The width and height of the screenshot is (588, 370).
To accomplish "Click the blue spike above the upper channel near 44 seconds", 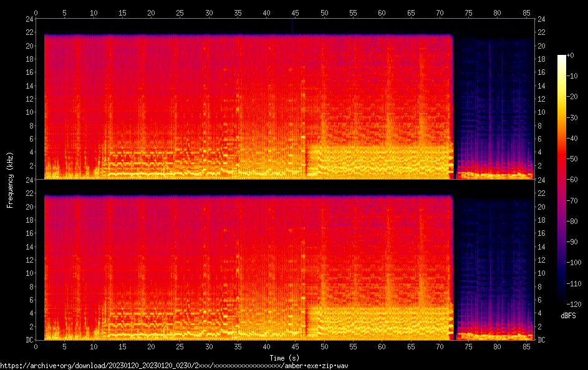I will 292,26.
